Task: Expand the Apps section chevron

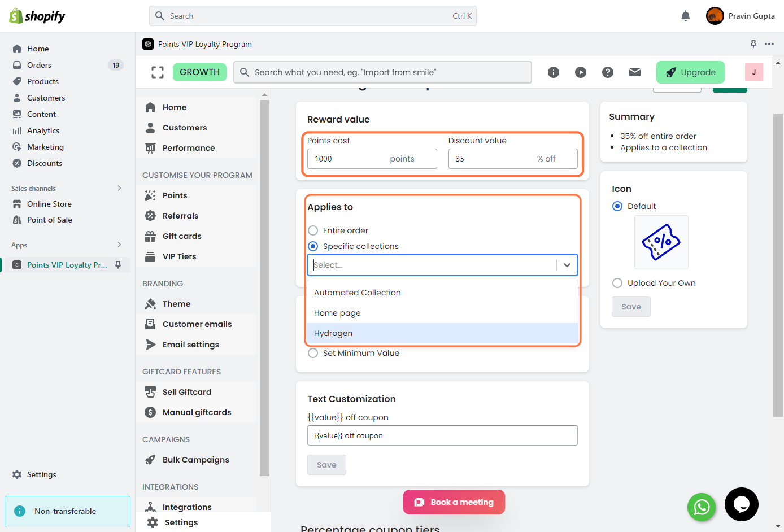Action: pos(119,245)
